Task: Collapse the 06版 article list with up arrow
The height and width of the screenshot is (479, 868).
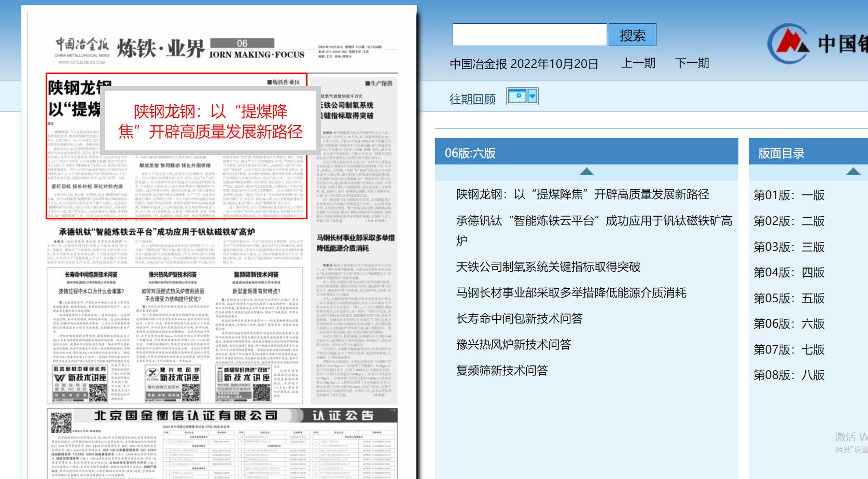Action: coord(586,172)
